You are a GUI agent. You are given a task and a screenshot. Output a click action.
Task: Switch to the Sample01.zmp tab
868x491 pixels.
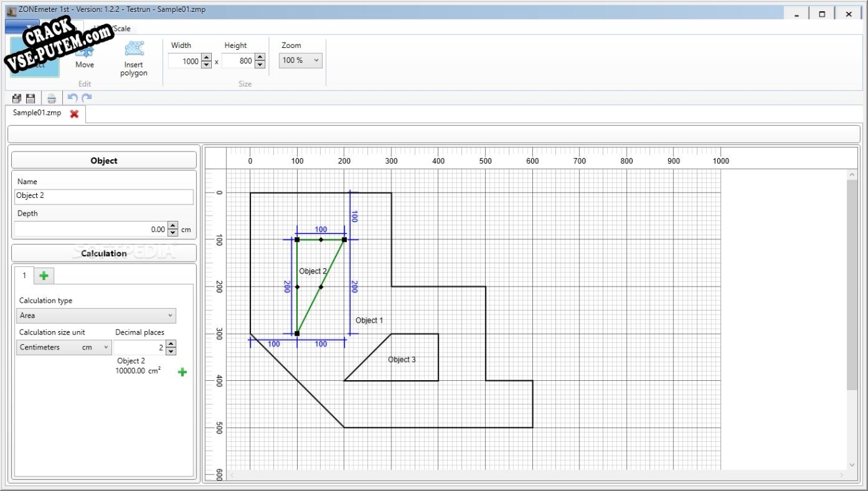(37, 113)
